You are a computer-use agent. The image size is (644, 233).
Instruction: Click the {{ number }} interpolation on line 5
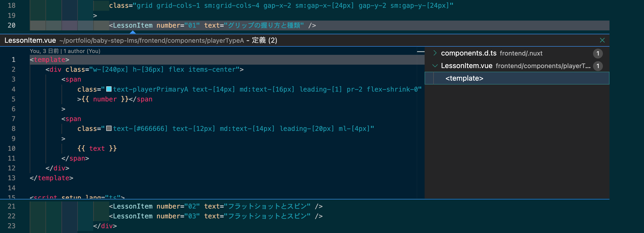click(105, 99)
